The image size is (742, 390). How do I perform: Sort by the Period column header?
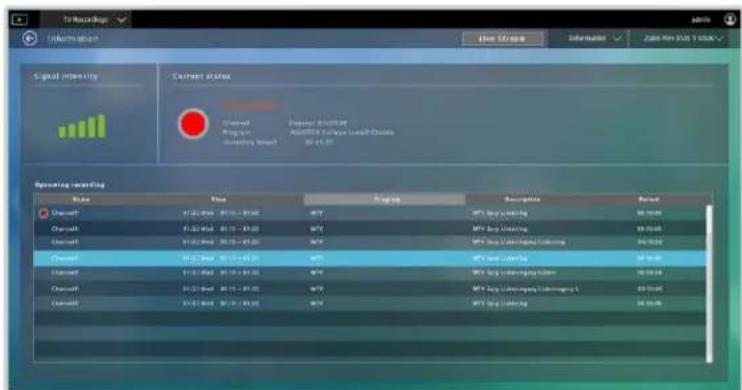click(648, 199)
